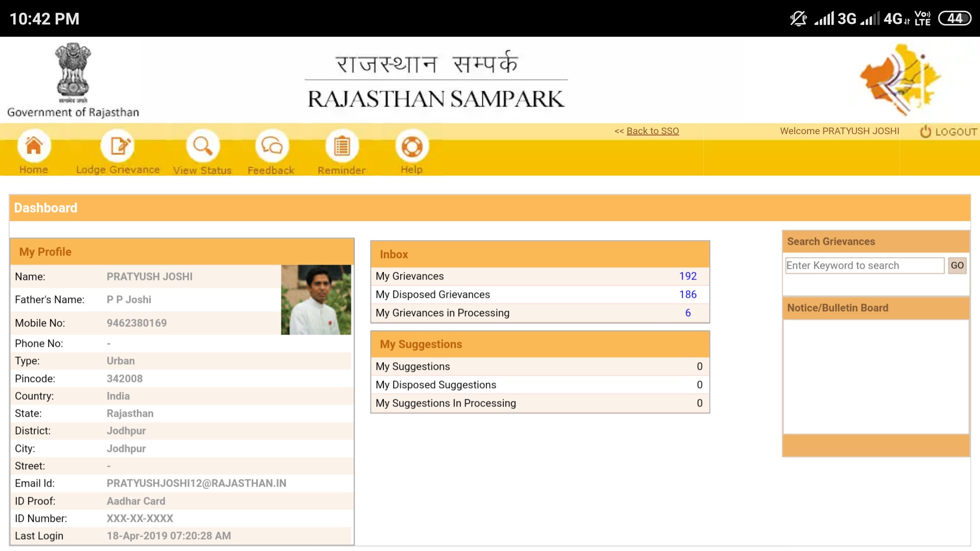Click the Search Grievances header

(x=876, y=241)
